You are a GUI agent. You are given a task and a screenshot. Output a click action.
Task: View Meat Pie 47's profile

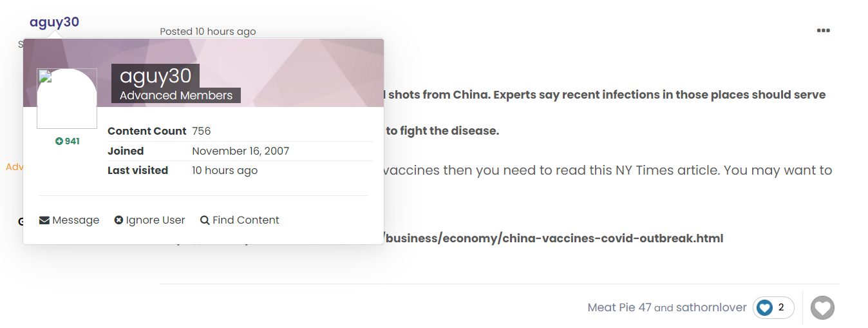619,307
